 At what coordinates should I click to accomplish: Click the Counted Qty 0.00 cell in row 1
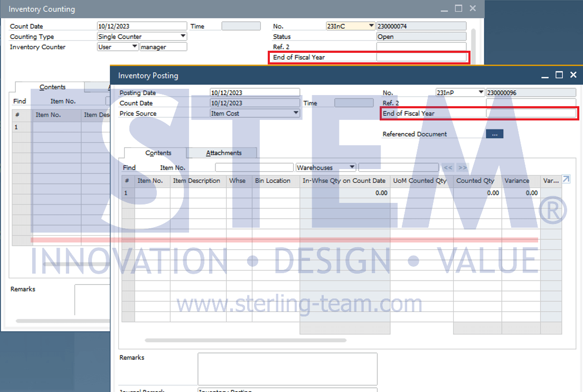pos(477,193)
